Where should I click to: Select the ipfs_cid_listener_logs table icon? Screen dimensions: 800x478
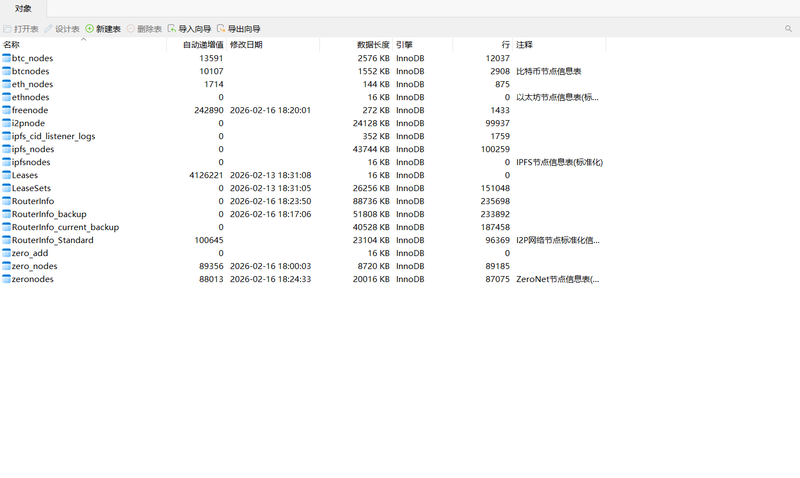tap(6, 136)
